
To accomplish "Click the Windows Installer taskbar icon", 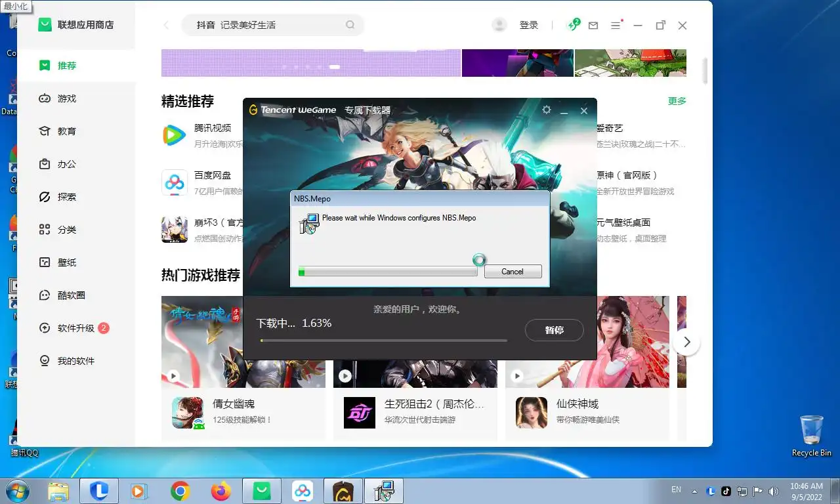I will click(x=384, y=491).
